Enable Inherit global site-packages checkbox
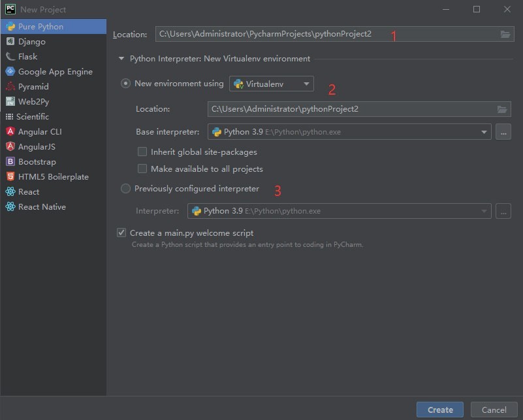Screen dimensions: 523x420 click(x=142, y=152)
